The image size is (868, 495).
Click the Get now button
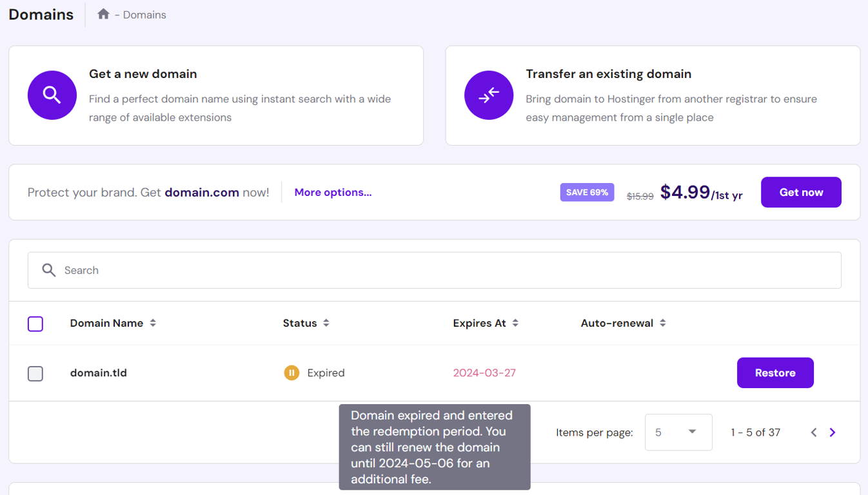pos(801,192)
